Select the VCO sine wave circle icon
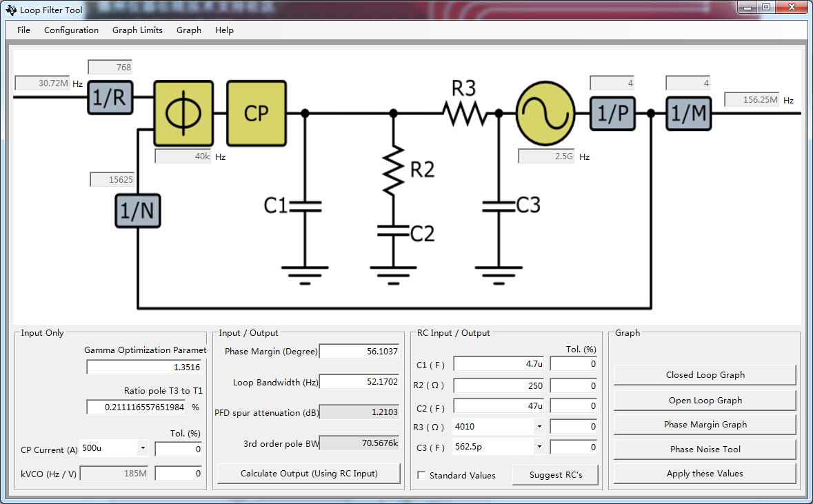This screenshot has width=813, height=504. [x=545, y=113]
